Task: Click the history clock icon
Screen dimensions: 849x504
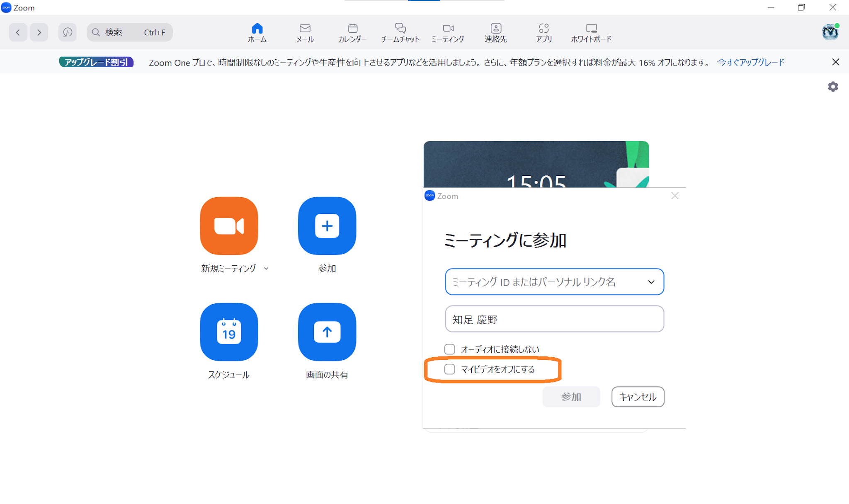Action: (x=67, y=32)
